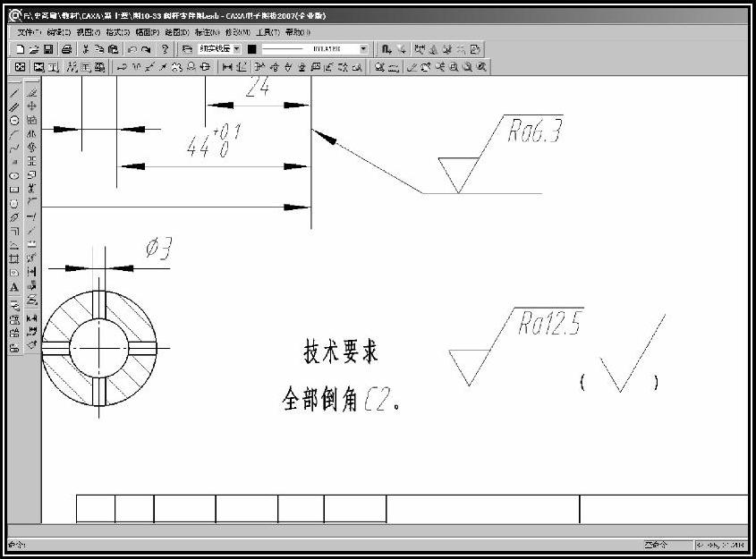Click the 全部倒角 C2 note text
The image size is (756, 559).
pos(341,399)
